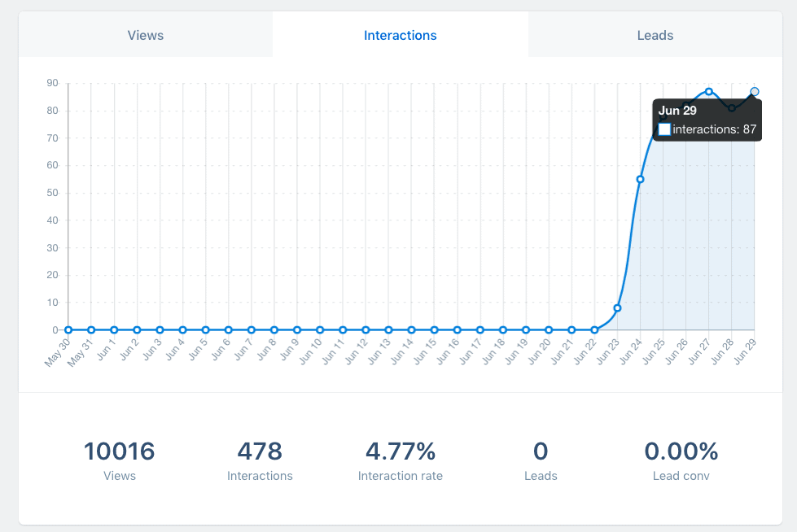Click the Jun 29 data point on chart
Image resolution: width=797 pixels, height=532 pixels.
755,92
